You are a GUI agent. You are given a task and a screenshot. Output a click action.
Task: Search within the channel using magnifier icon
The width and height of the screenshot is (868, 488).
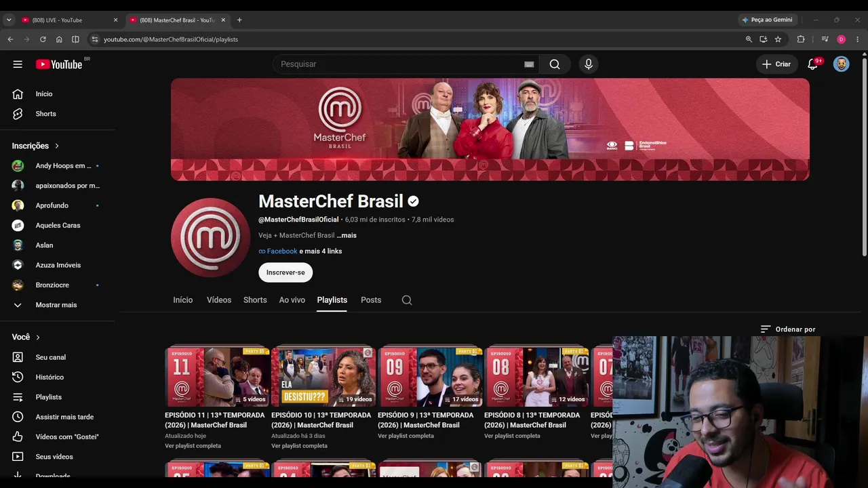(407, 300)
